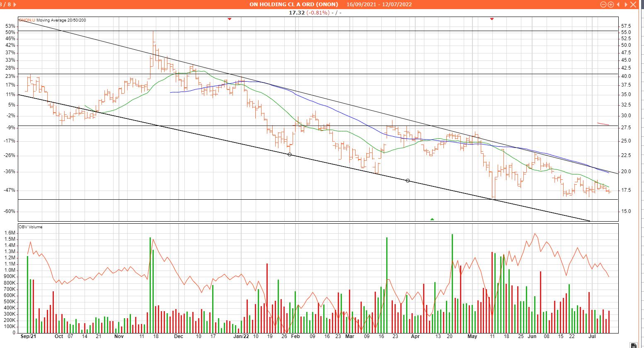This screenshot has height=348, width=644.
Task: Go to next chart after 3 / 8
Action: point(15,5)
